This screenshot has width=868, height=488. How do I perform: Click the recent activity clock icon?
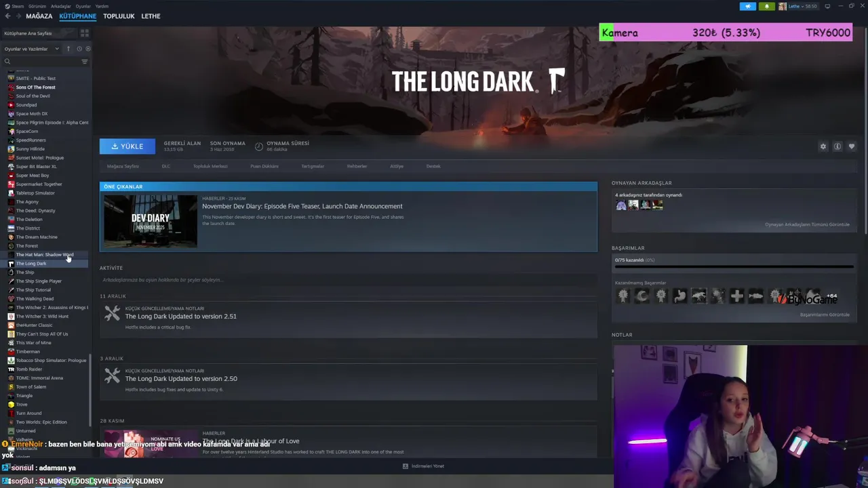pyautogui.click(x=79, y=49)
